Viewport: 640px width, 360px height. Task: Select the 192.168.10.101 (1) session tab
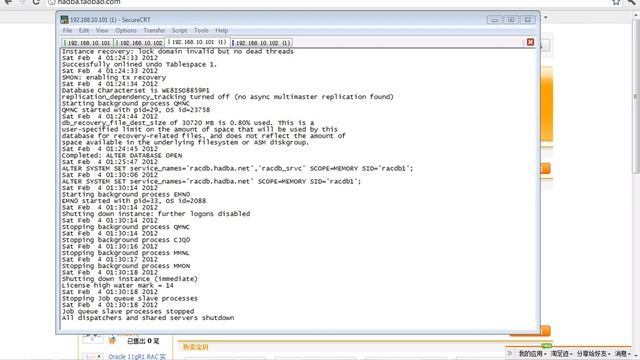click(197, 42)
